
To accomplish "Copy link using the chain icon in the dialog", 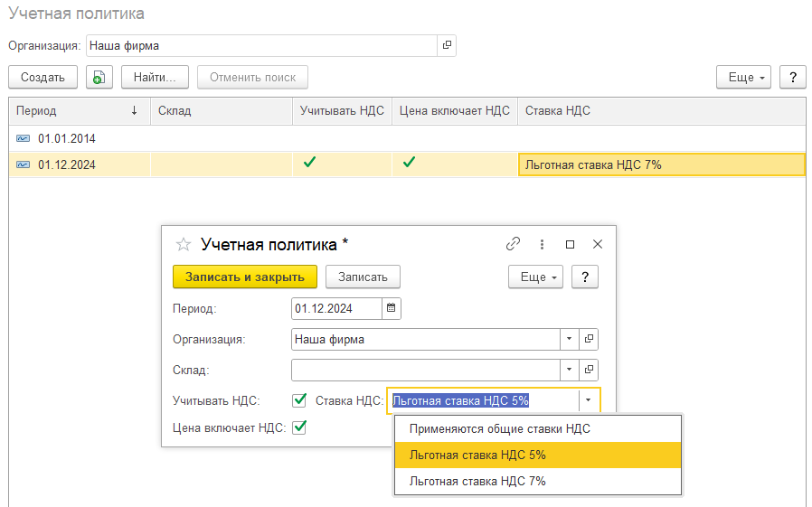I will tap(513, 244).
